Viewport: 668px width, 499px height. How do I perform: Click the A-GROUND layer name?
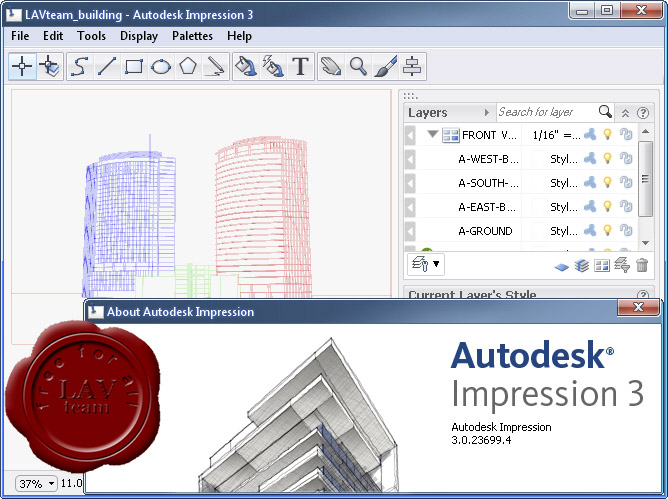coord(485,231)
